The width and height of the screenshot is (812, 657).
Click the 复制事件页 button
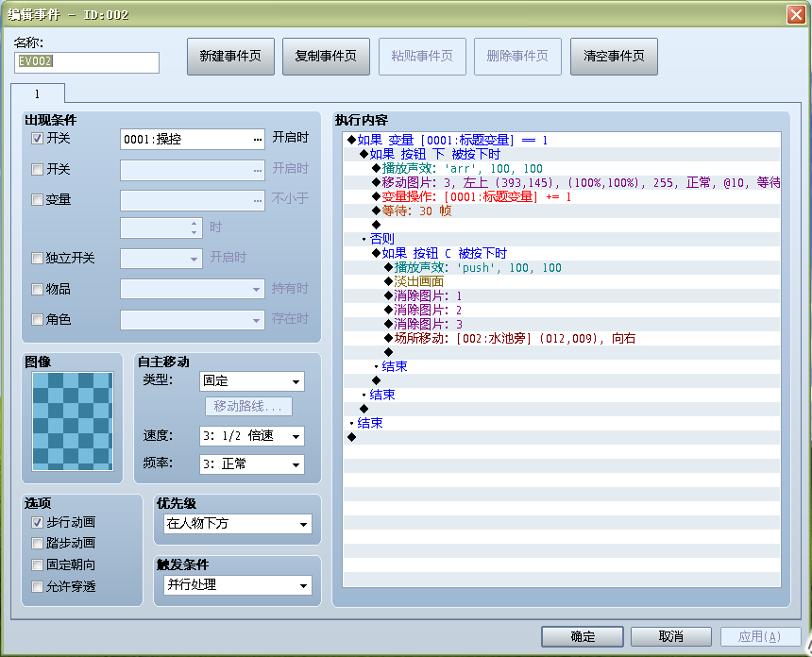(x=326, y=57)
